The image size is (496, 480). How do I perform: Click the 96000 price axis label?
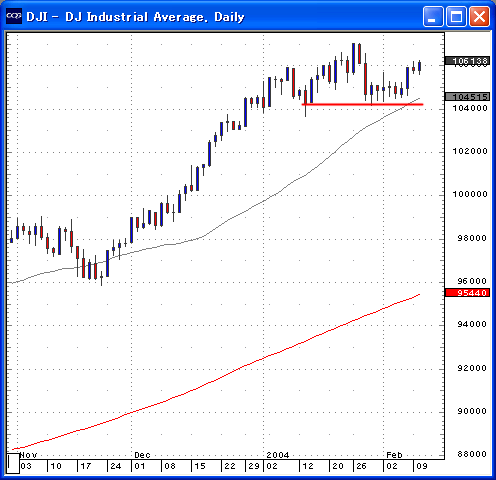(x=472, y=281)
